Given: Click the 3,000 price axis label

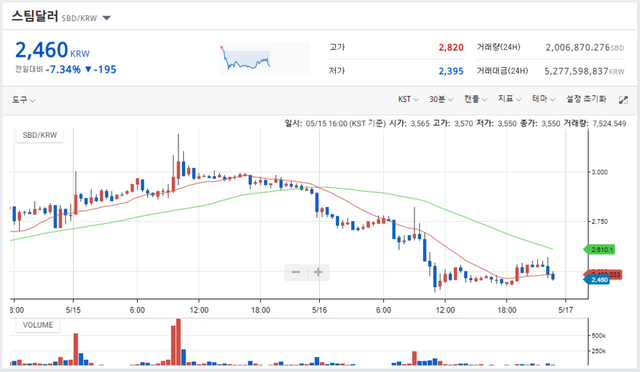Looking at the screenshot, I should pos(600,172).
